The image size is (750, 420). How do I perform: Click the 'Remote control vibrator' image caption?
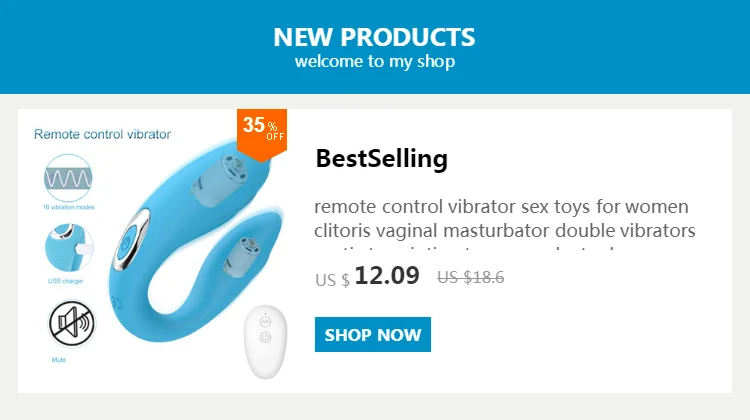coord(102,134)
